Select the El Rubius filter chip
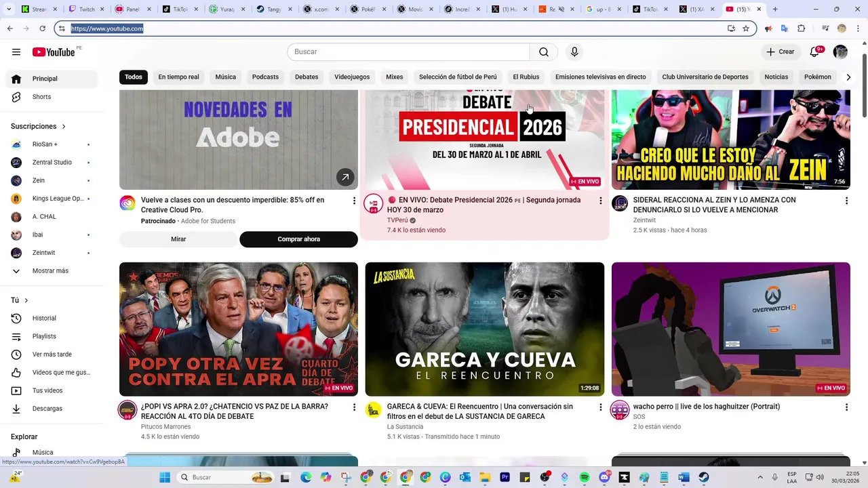 pyautogui.click(x=526, y=77)
